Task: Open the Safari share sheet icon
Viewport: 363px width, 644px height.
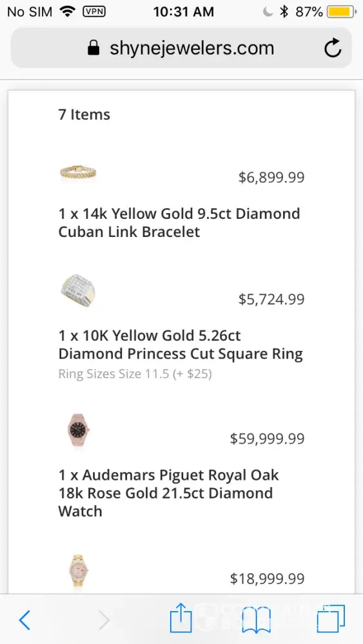Action: pos(181,618)
